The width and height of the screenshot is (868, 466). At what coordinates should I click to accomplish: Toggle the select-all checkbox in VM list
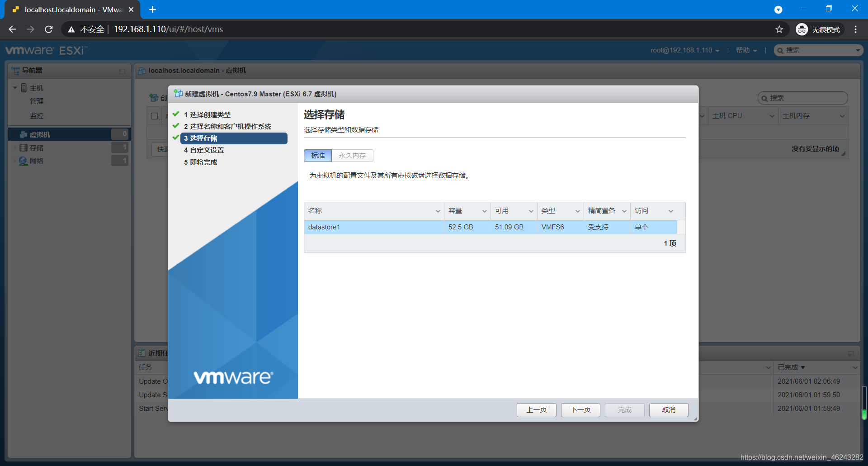coord(154,116)
